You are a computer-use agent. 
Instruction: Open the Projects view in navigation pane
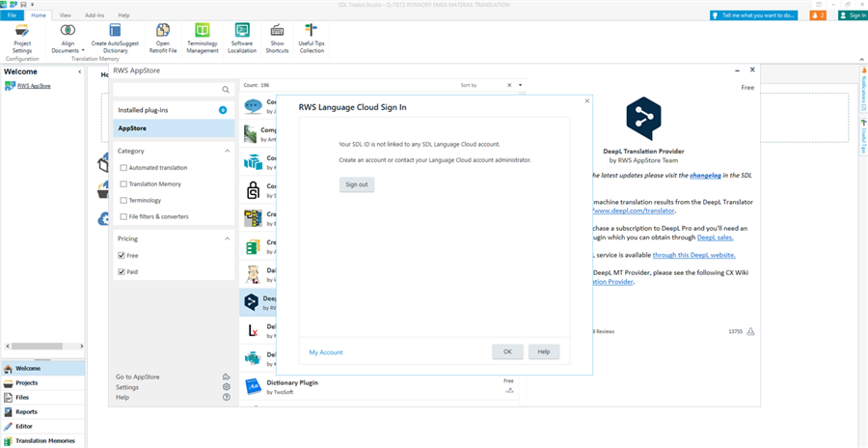(x=42, y=382)
